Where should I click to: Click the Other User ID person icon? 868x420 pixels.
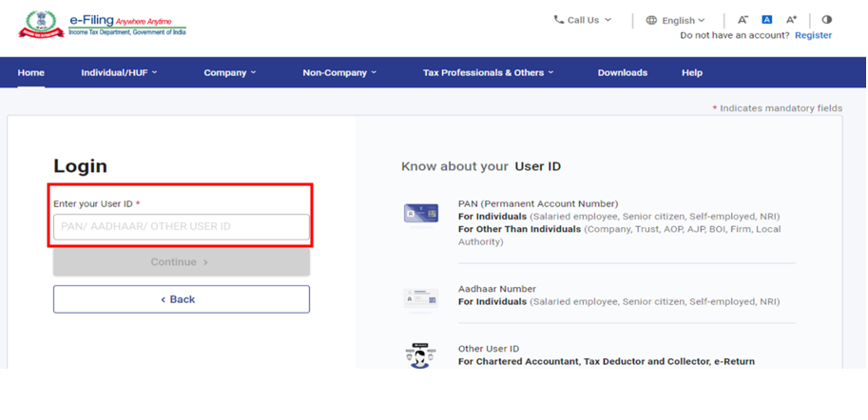pos(420,356)
